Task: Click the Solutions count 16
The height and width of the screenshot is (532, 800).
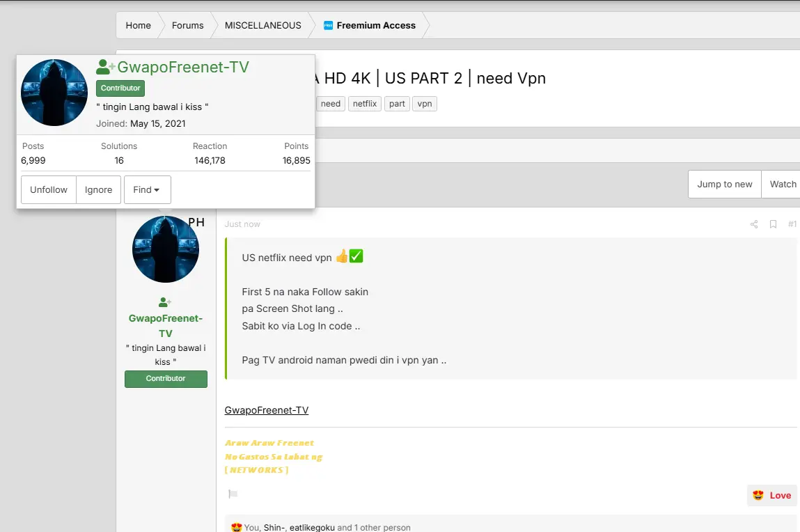Action: 119,160
